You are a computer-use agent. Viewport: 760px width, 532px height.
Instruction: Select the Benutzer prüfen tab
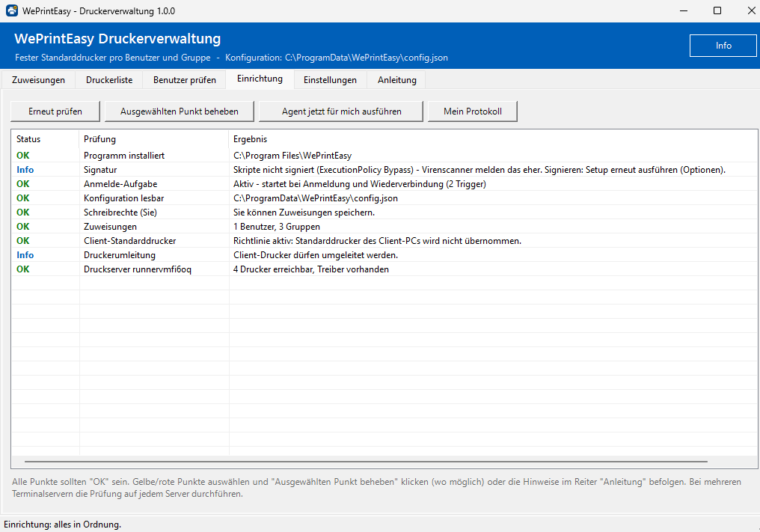[185, 80]
